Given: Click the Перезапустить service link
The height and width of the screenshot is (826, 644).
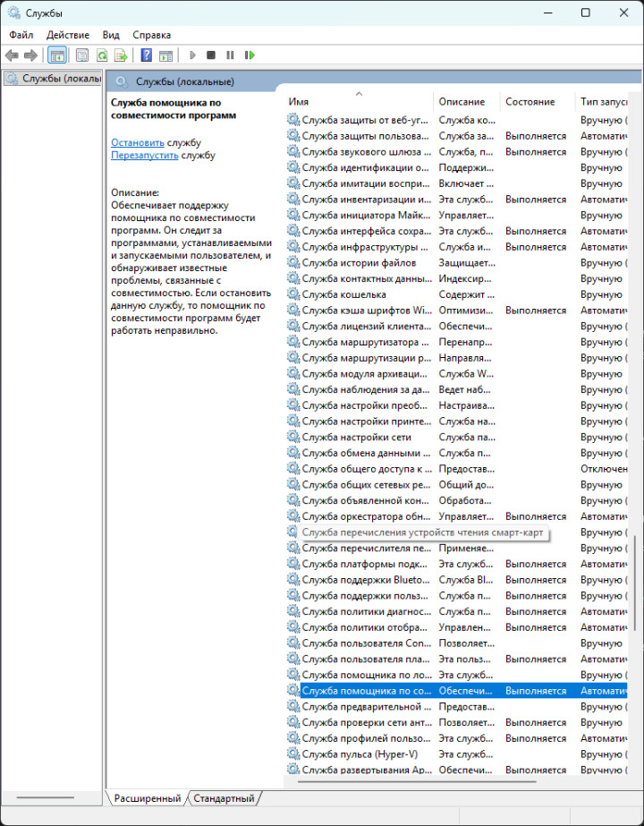Looking at the screenshot, I should 144,155.
